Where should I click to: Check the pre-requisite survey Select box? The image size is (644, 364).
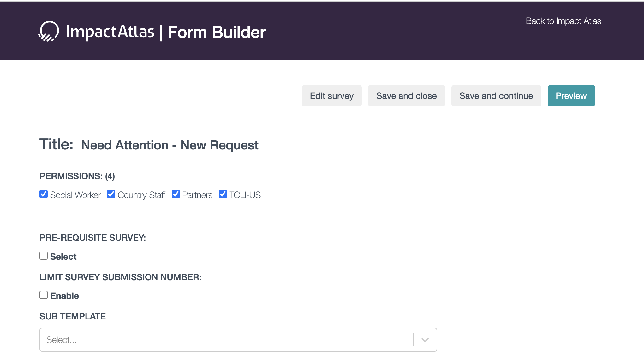pyautogui.click(x=44, y=256)
